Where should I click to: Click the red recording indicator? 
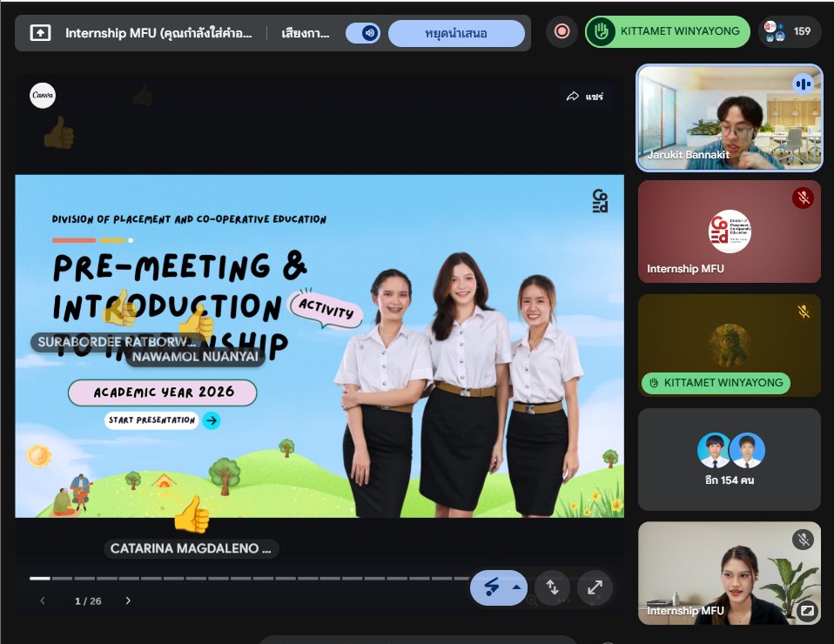[561, 30]
